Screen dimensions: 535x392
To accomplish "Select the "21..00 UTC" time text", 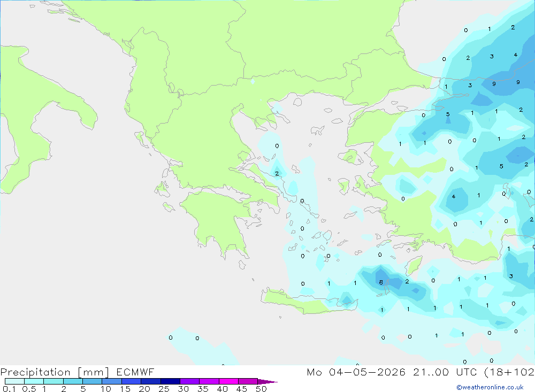I will [445, 372].
